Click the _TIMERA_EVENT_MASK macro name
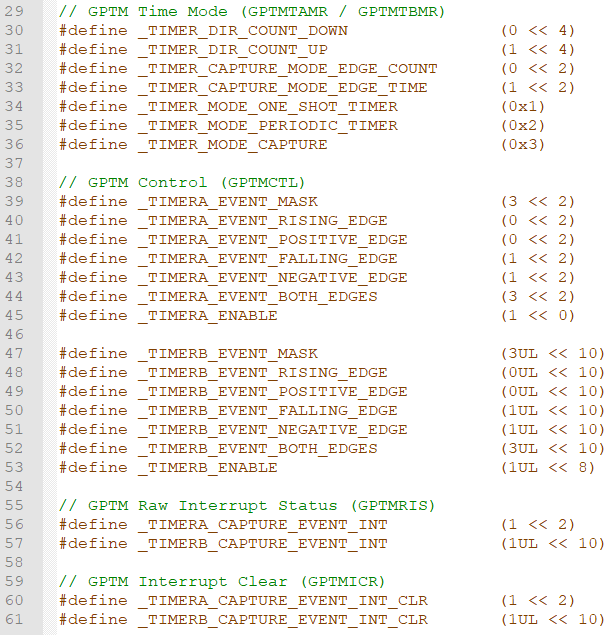Viewport: 615px width, 635px height. (x=228, y=201)
